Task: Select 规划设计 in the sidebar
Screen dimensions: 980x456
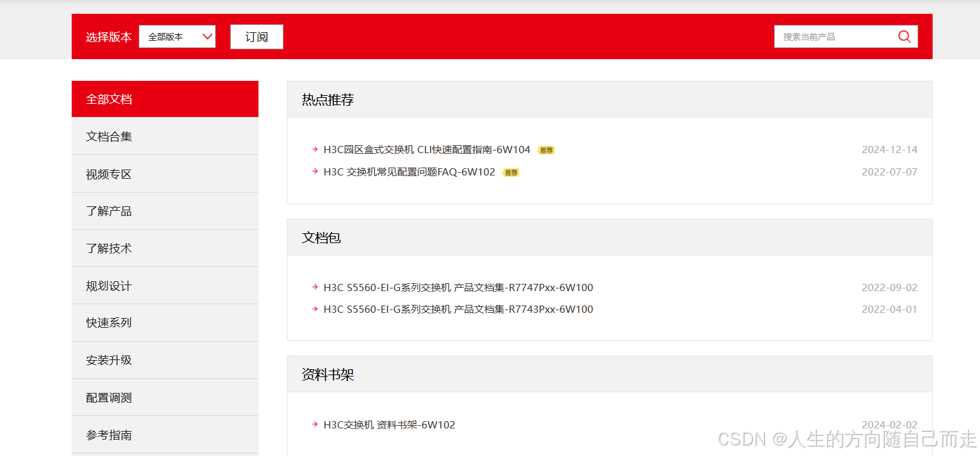Action: point(165,286)
